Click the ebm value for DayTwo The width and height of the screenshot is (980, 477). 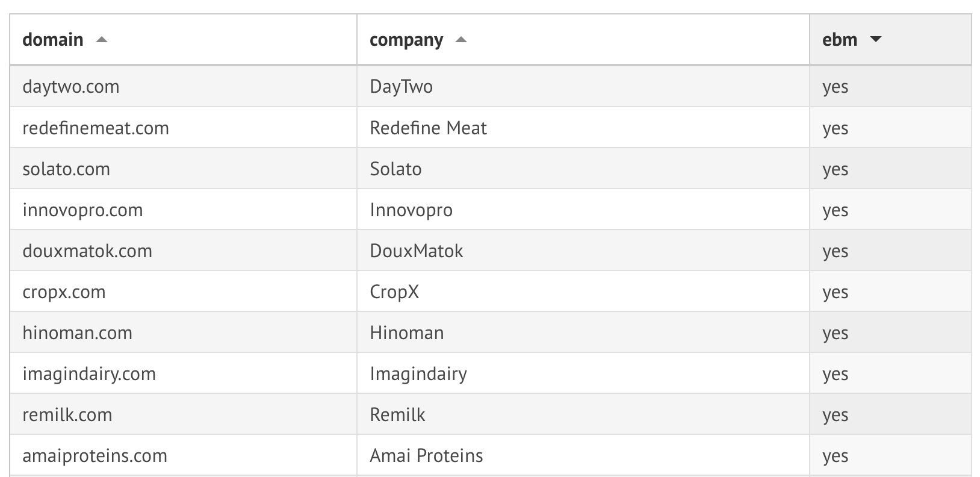point(836,87)
